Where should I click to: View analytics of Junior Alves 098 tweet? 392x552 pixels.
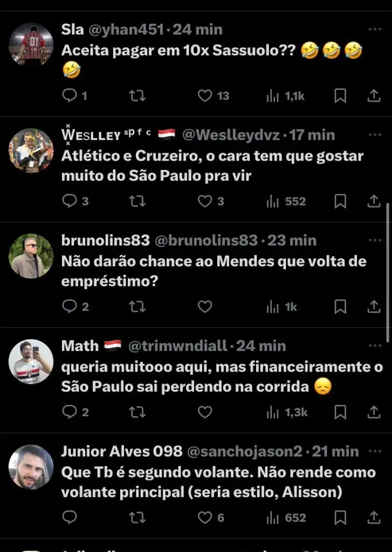(273, 517)
